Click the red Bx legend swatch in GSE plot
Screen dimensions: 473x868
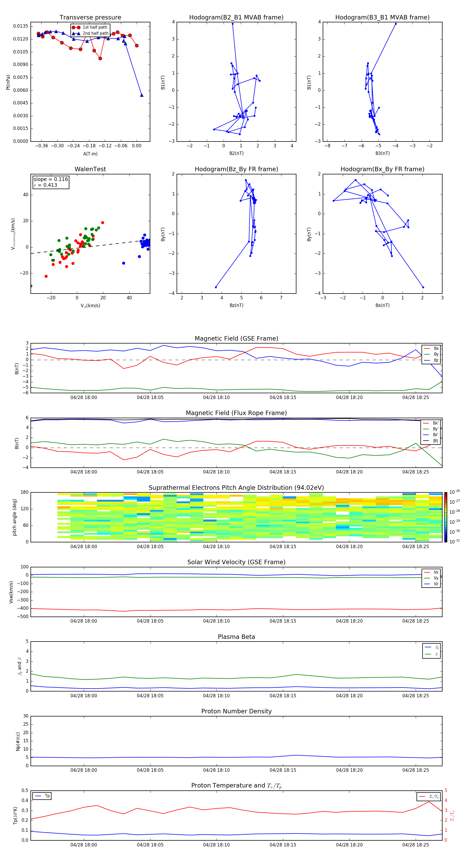(x=427, y=349)
